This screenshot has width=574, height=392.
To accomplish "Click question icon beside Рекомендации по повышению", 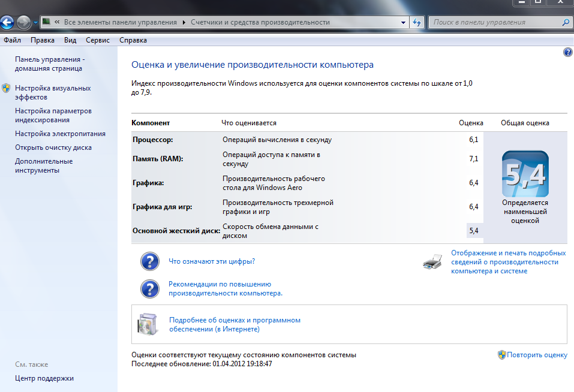I will coord(150,289).
